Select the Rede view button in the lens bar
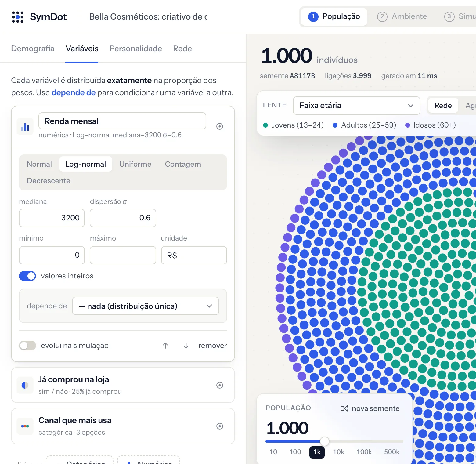 (443, 106)
